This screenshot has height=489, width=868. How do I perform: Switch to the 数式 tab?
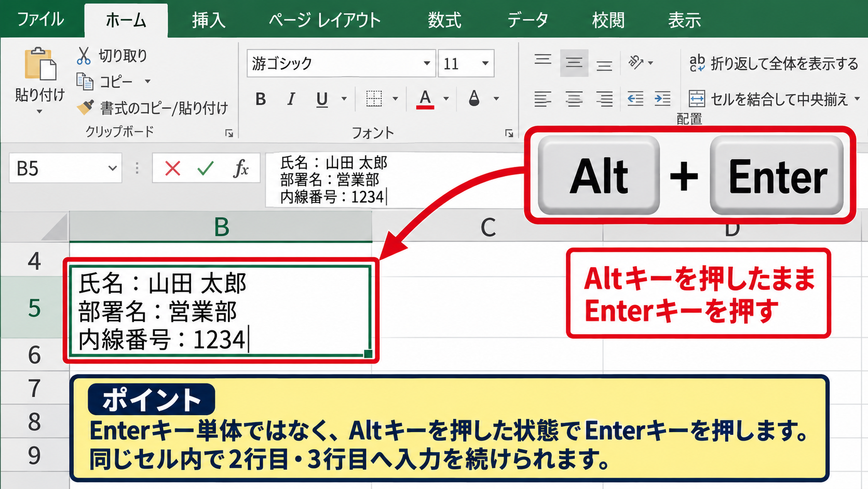[x=444, y=20]
